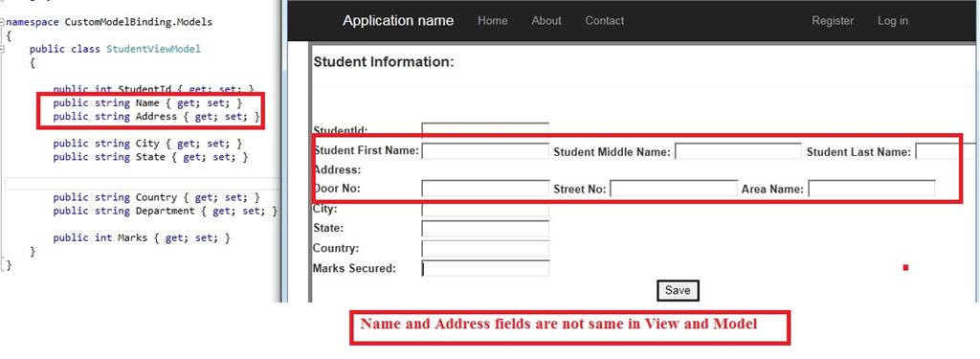Focus the Student First Name text box

coord(485,151)
